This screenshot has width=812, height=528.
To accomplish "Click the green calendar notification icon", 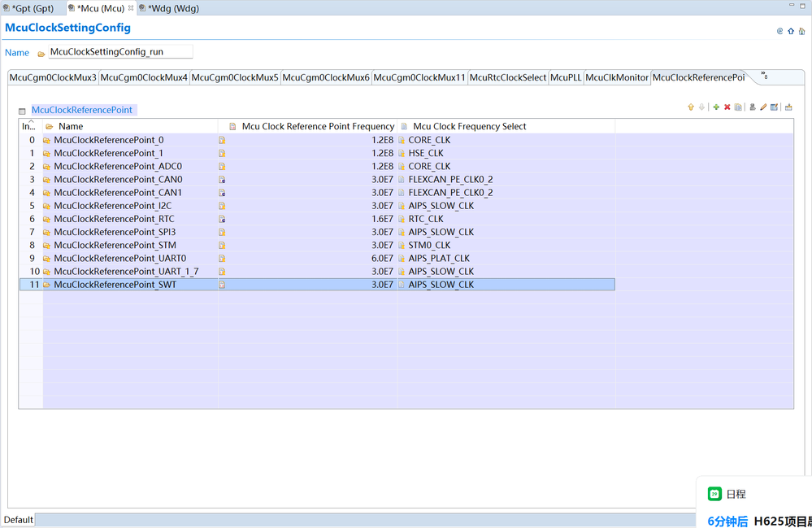I will [714, 494].
